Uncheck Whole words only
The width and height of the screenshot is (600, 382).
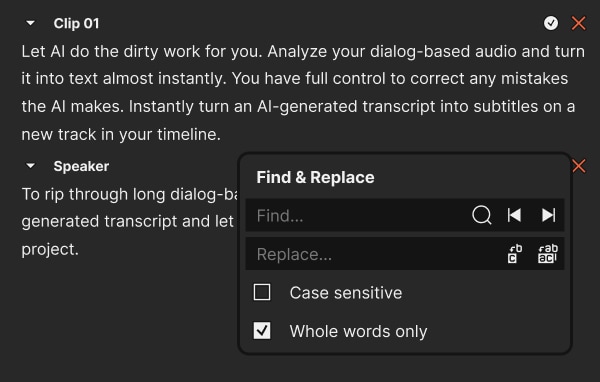tap(262, 331)
